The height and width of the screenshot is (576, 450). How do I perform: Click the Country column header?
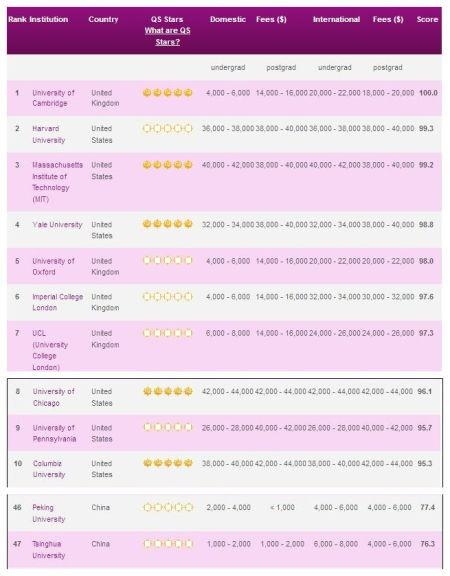coord(103,19)
